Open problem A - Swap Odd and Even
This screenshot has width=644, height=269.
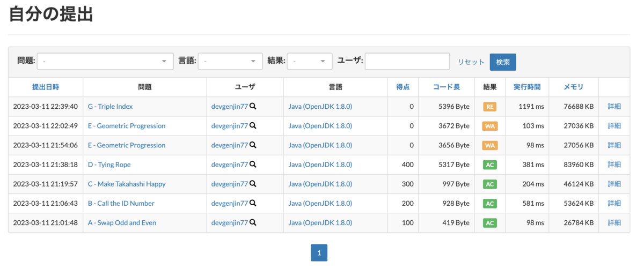(122, 222)
